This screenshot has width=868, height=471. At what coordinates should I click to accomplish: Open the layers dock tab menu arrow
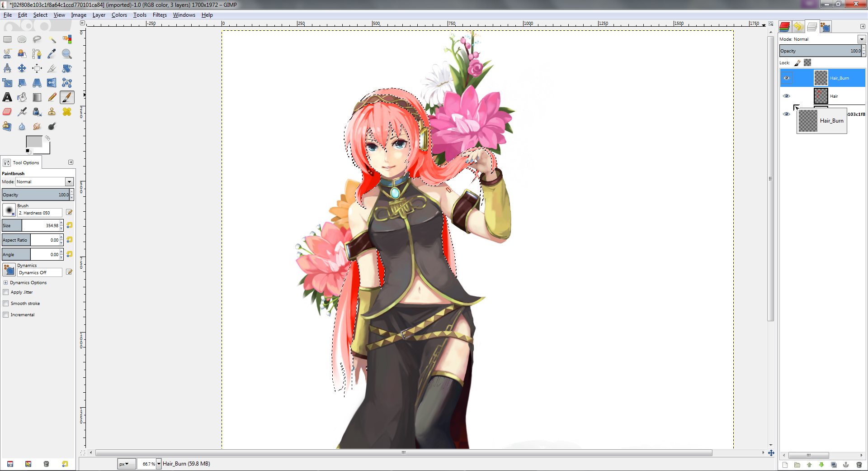tap(862, 27)
